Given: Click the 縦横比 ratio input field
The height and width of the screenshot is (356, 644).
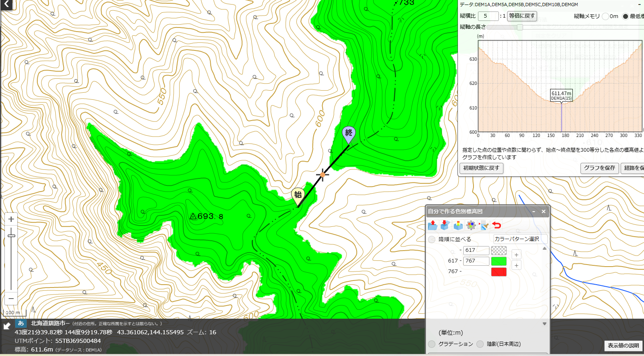Looking at the screenshot, I should pos(488,16).
